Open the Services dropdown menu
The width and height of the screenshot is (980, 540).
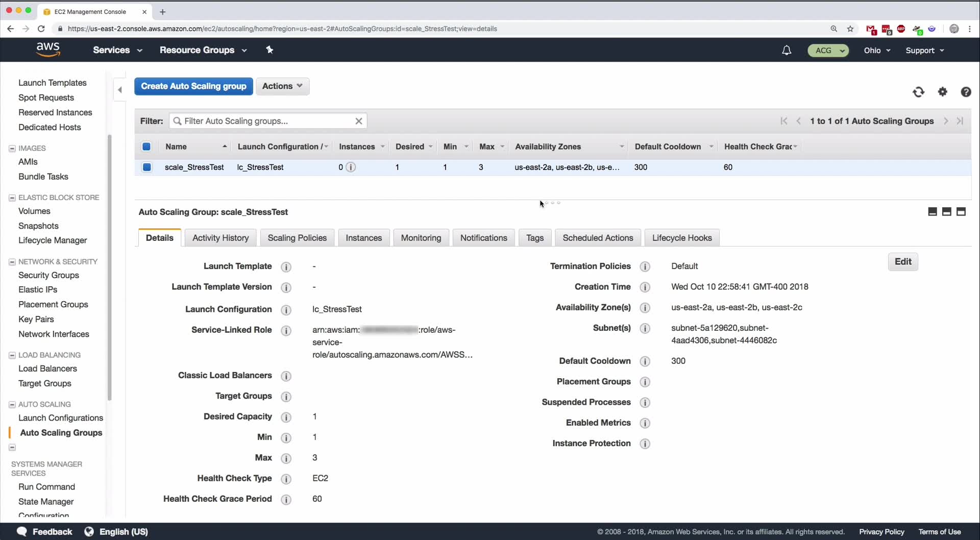point(117,50)
